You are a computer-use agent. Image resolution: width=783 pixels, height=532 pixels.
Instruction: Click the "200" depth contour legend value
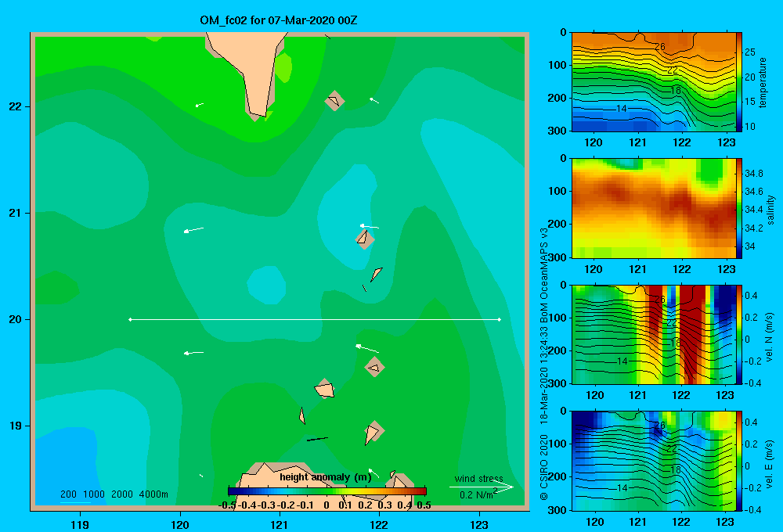coord(68,494)
